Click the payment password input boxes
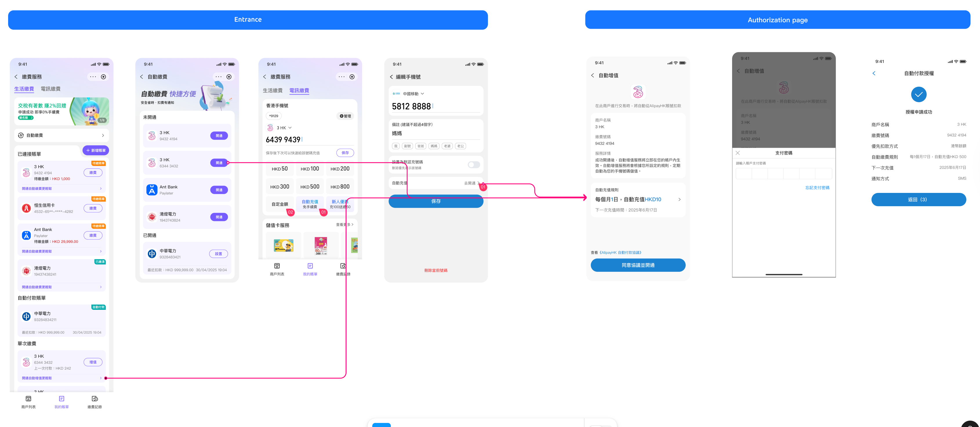980x427 pixels. click(x=784, y=173)
